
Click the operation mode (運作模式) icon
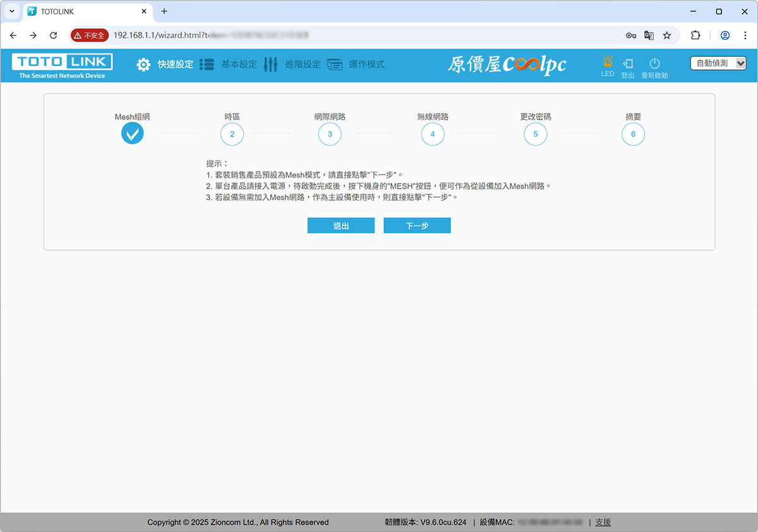335,64
